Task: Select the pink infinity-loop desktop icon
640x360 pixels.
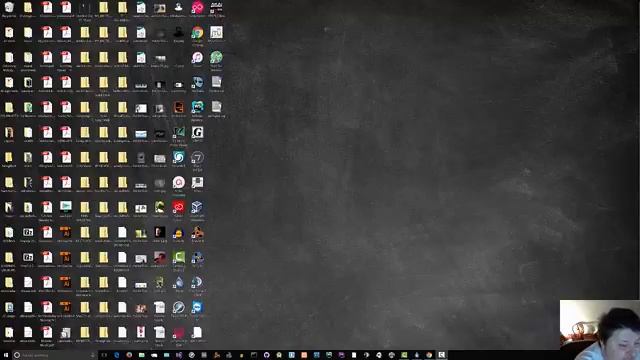Action: [198, 7]
